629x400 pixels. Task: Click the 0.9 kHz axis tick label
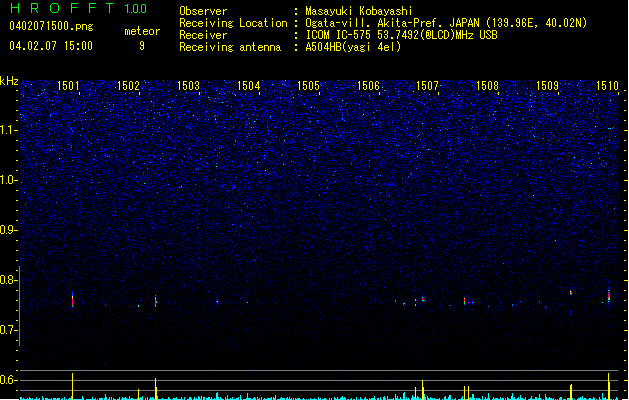pos(9,230)
